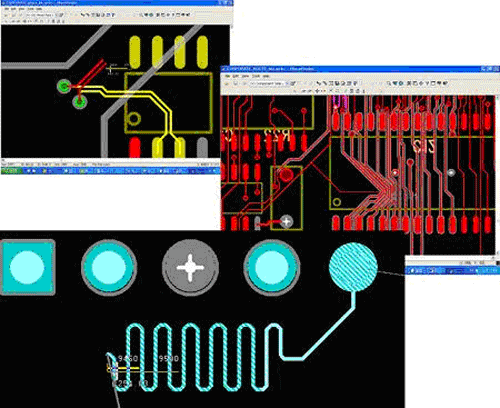Click the large red via inside the yellow-outlined footprint

click(285, 175)
